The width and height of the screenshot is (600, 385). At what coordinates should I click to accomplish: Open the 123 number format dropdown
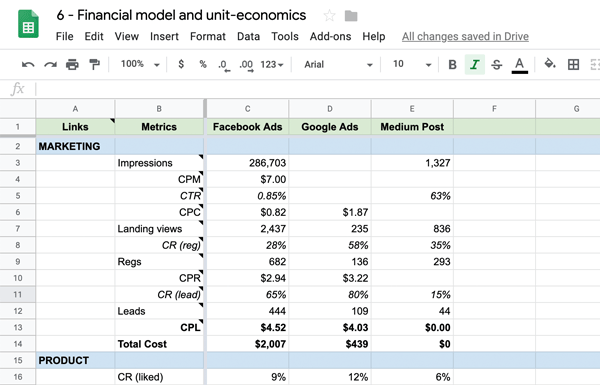click(272, 64)
